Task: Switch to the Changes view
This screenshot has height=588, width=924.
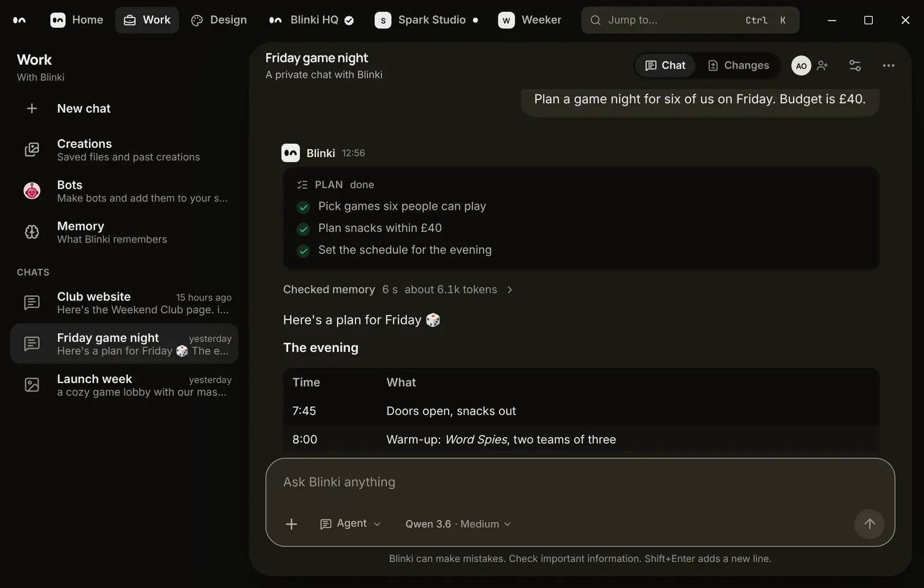Action: [739, 65]
